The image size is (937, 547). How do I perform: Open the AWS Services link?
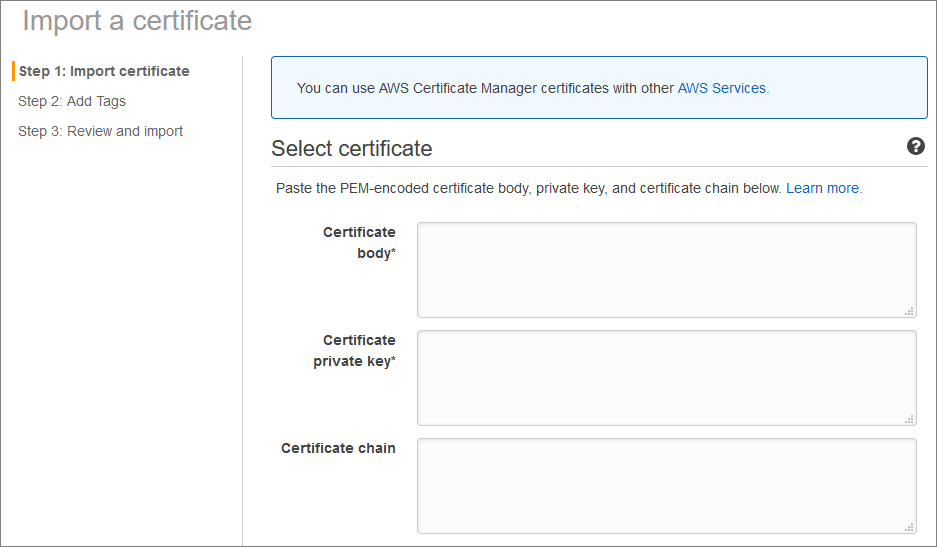722,88
